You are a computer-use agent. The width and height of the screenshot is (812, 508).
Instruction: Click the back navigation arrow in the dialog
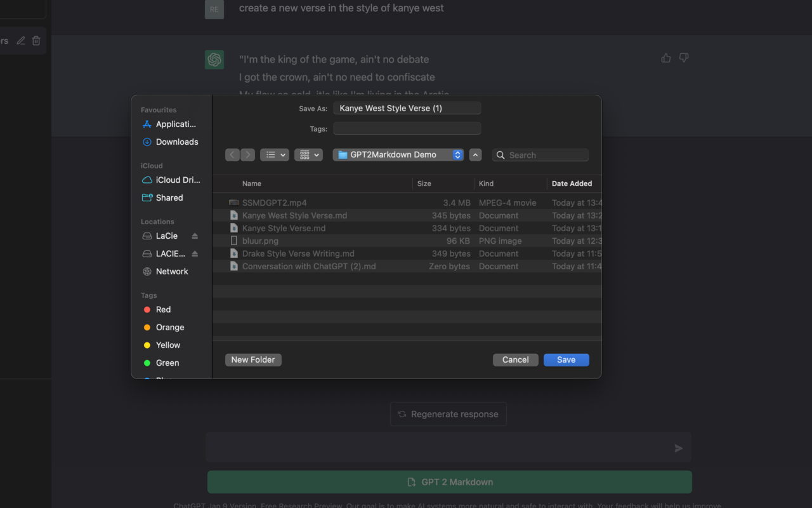coord(232,154)
